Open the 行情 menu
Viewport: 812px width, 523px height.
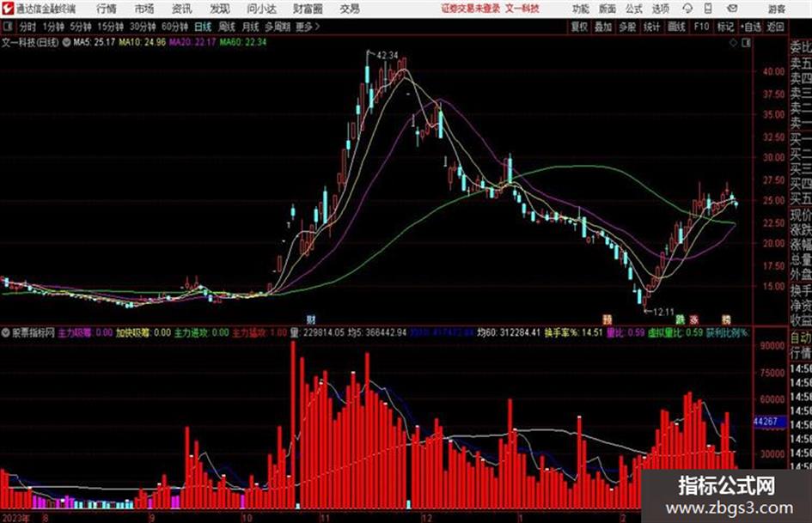107,9
